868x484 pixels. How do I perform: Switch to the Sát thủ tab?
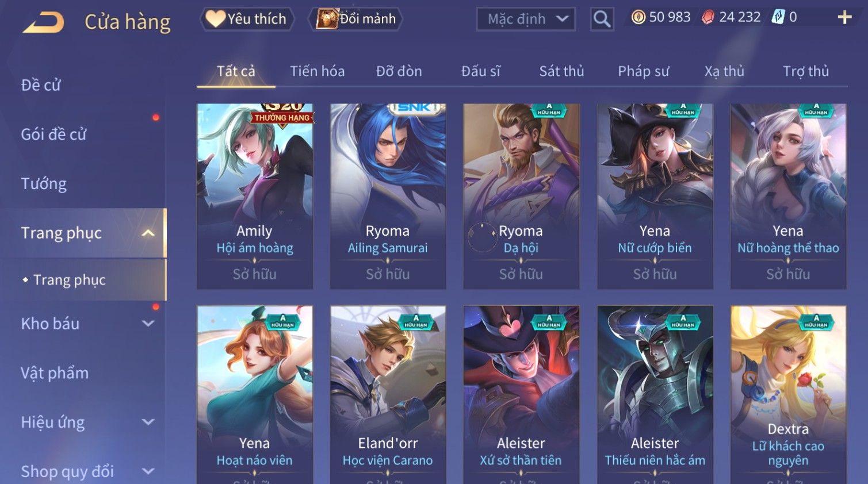tap(561, 71)
